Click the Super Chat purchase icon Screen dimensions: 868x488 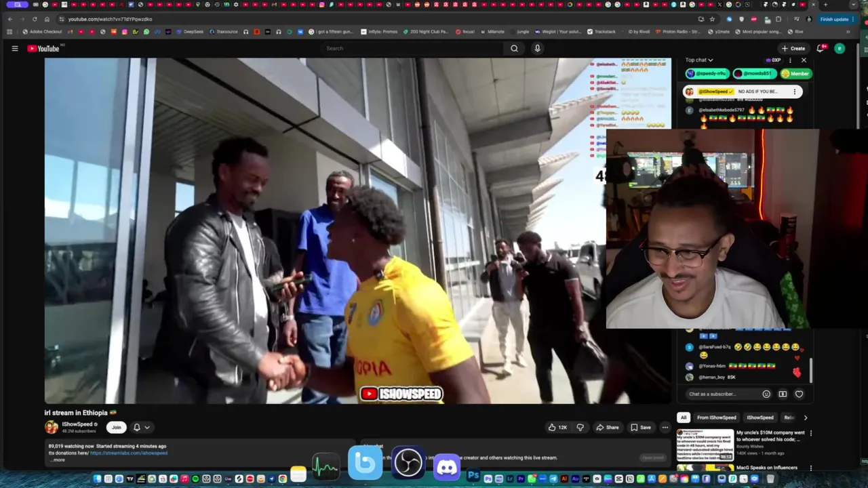point(783,394)
